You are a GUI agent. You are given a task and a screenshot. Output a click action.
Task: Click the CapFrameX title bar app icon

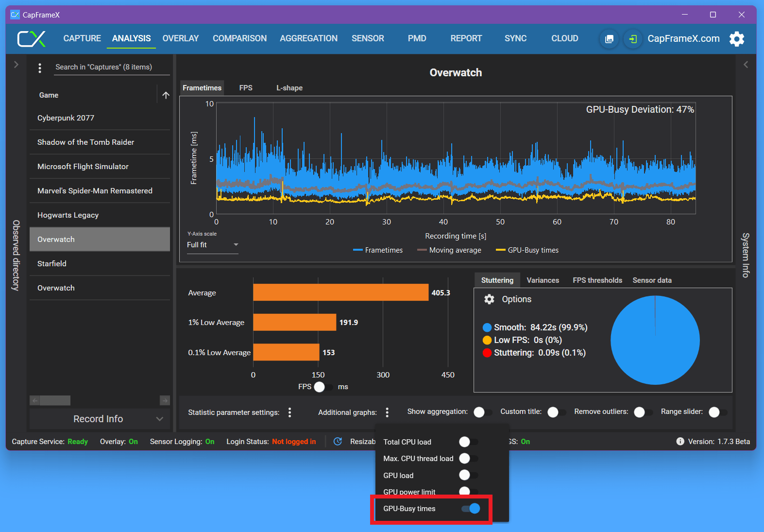point(15,15)
